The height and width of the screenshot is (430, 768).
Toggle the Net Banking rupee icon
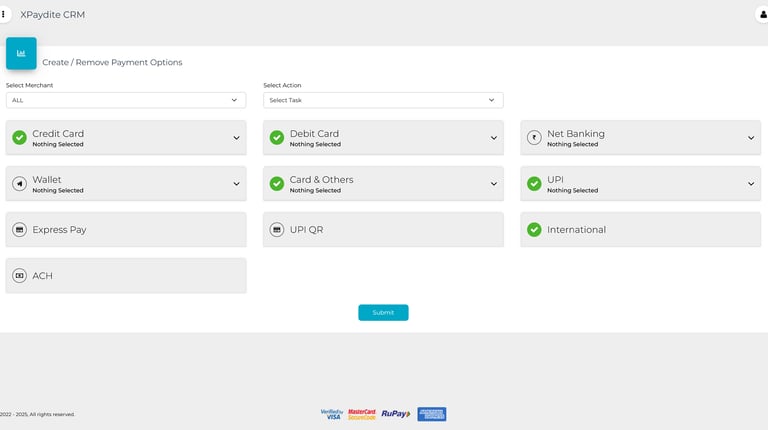click(x=534, y=138)
